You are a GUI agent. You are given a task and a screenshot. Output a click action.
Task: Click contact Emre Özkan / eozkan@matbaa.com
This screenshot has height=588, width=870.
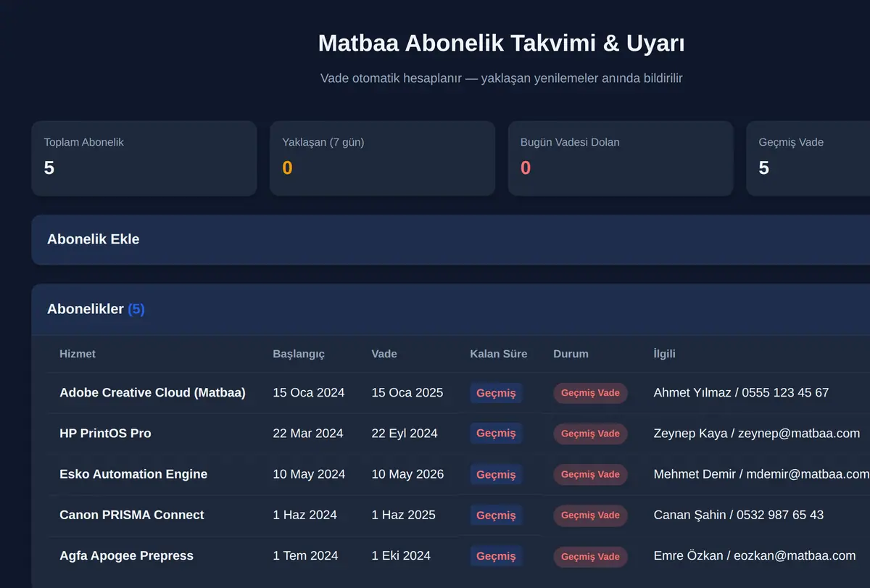(755, 556)
